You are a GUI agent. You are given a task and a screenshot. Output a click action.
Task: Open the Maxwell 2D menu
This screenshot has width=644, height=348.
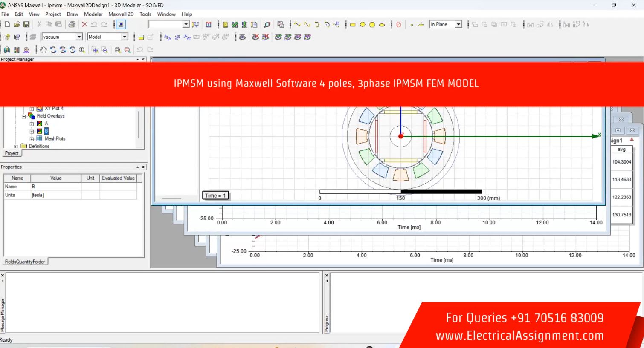121,14
